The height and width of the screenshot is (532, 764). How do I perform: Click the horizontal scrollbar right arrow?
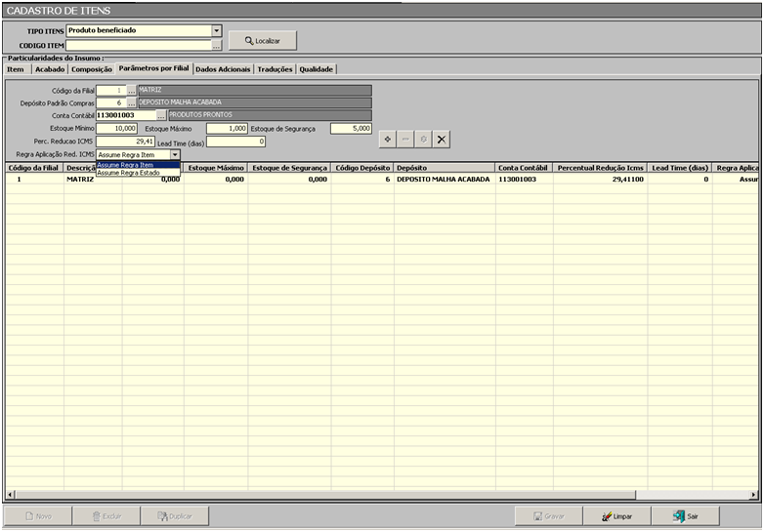tap(752, 495)
